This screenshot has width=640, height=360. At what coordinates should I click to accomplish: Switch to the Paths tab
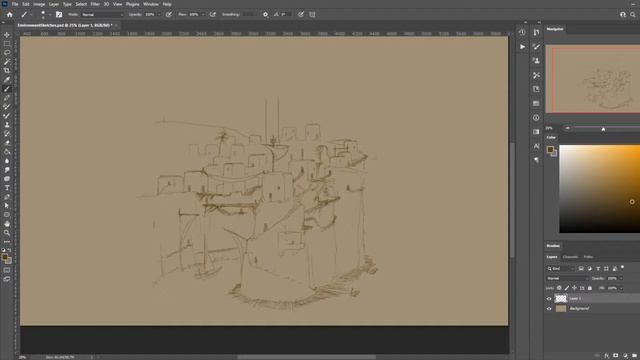588,257
